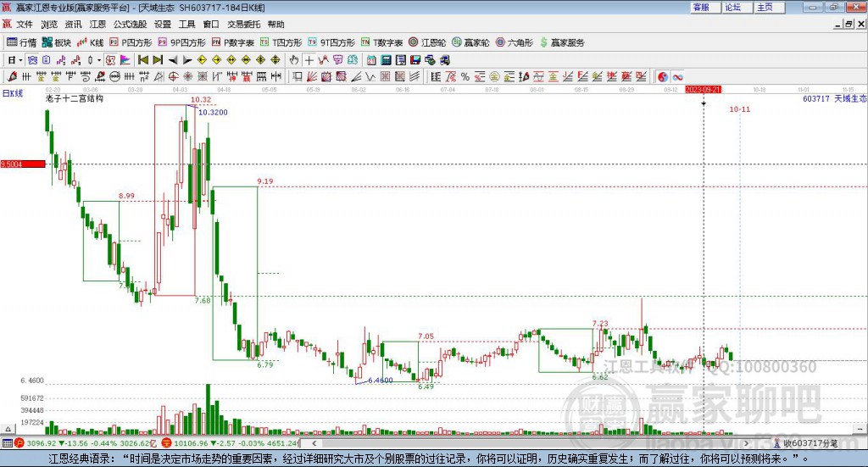The height and width of the screenshot is (467, 868).
Task: Click the horizontal scrollbar right arrow
Action: (746, 443)
